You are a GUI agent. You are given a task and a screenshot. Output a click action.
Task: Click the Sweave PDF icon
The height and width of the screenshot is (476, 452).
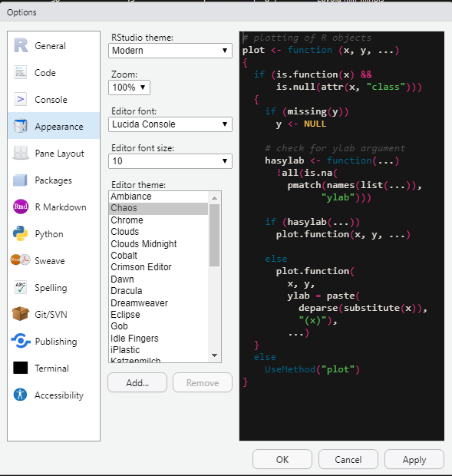click(21, 259)
